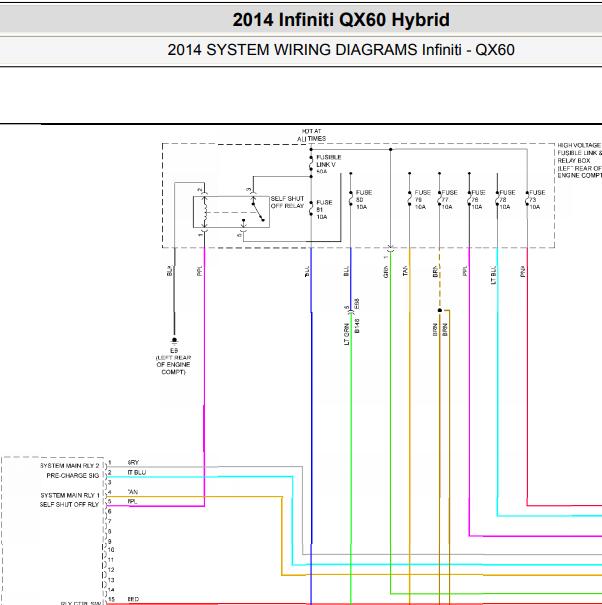Click connector pin number 13

click(x=111, y=580)
